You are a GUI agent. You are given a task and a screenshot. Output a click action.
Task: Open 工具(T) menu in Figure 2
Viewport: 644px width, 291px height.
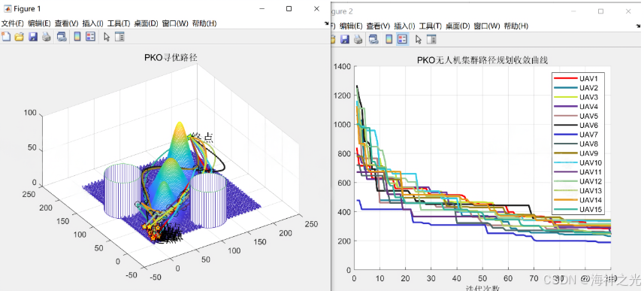[x=431, y=26]
